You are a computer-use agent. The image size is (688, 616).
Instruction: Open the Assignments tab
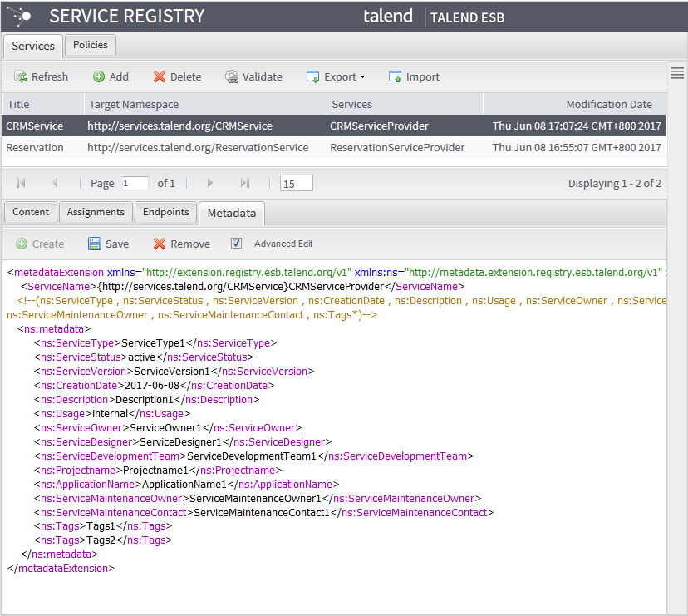click(96, 212)
